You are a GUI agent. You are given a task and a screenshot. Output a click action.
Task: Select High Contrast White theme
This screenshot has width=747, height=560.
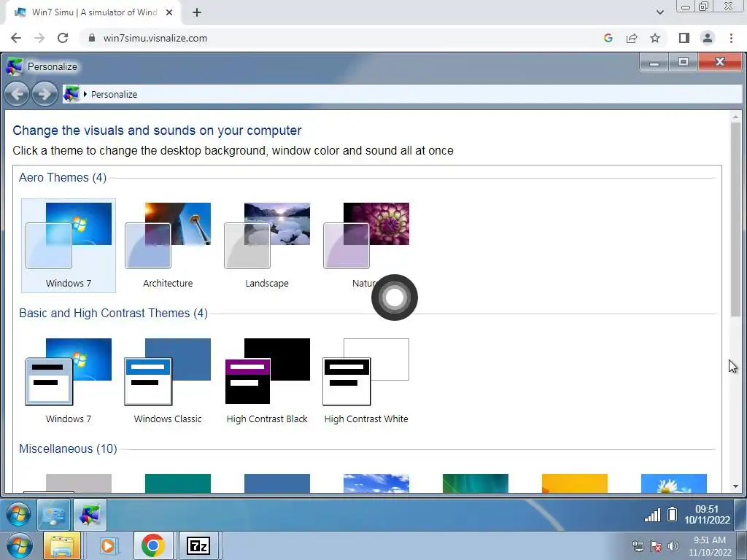tap(366, 381)
